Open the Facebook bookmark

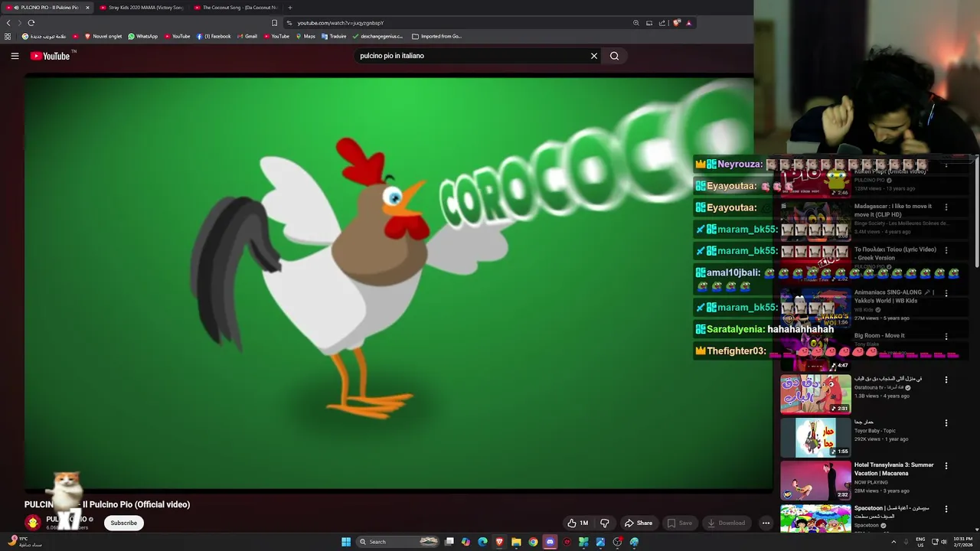pyautogui.click(x=214, y=36)
